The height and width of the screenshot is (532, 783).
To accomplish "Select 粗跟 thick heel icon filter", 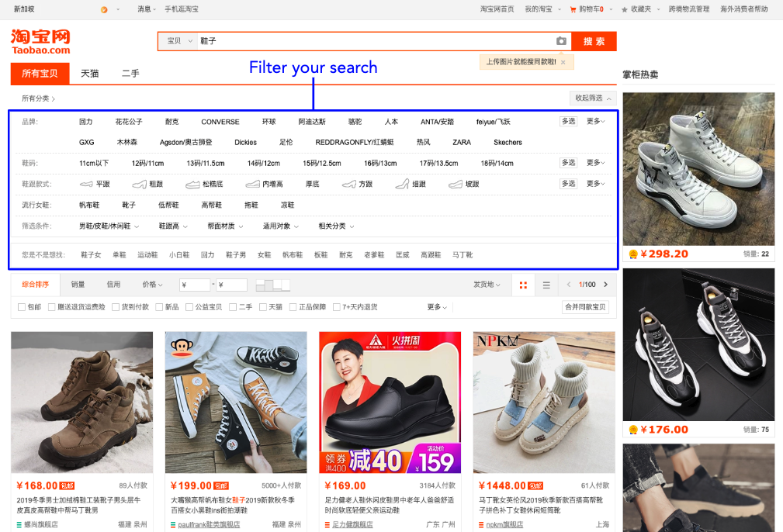I will tap(147, 184).
